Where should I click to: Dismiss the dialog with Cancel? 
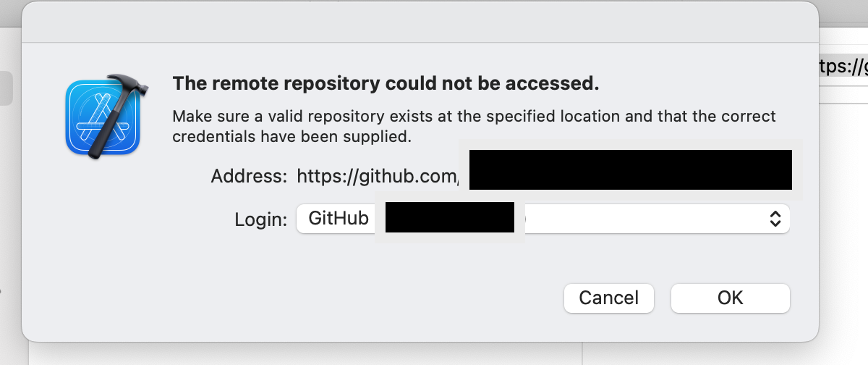[608, 298]
